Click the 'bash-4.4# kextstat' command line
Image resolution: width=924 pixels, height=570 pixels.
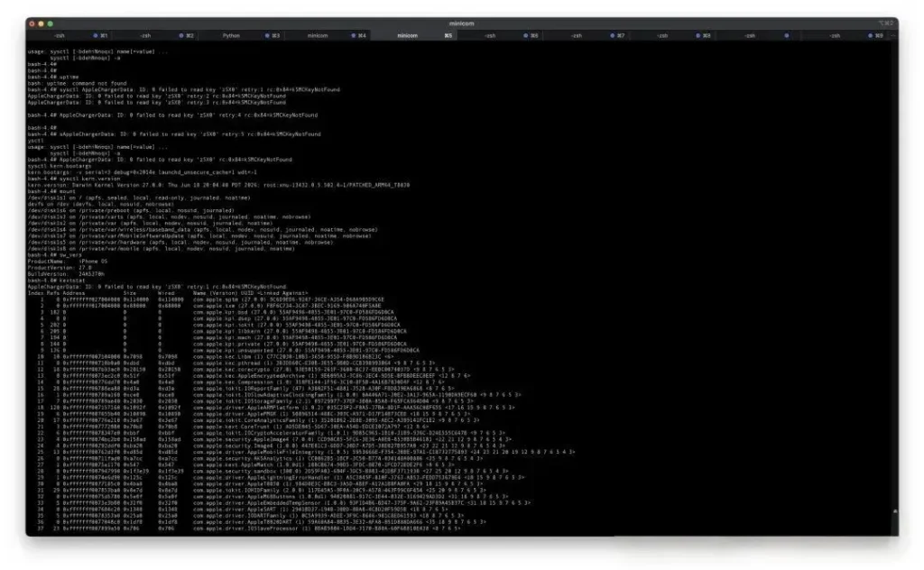coord(56,280)
